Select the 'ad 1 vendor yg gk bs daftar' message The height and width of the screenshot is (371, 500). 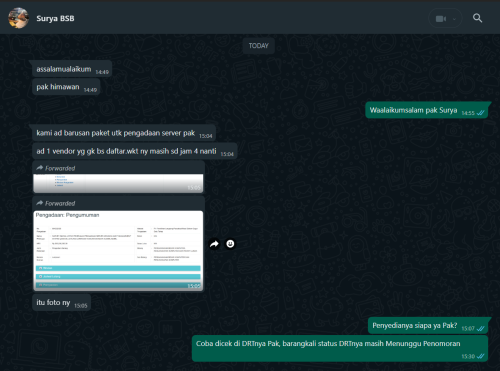(135, 151)
